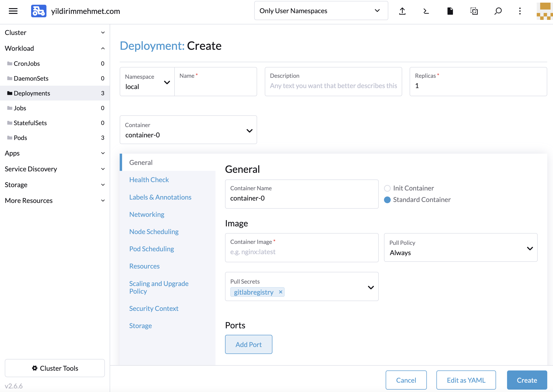Click into the Description field
The height and width of the screenshot is (392, 553).
pyautogui.click(x=333, y=82)
